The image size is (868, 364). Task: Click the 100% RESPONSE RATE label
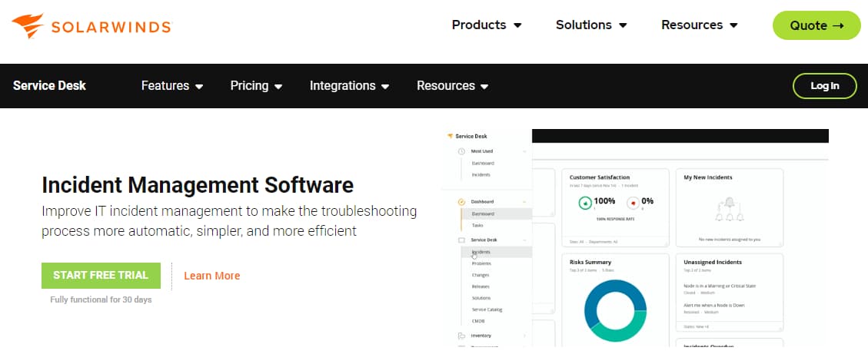[x=615, y=219]
